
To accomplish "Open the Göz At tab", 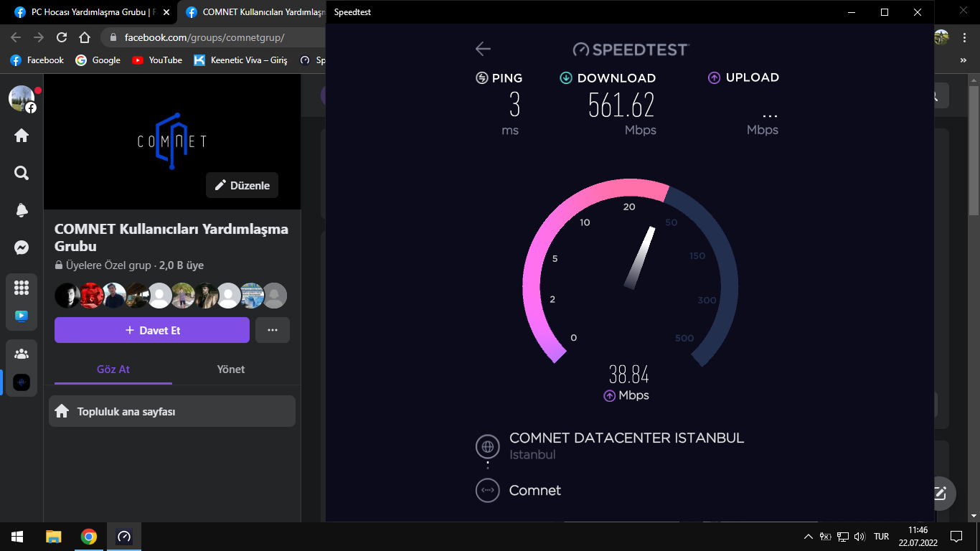I will click(x=113, y=369).
